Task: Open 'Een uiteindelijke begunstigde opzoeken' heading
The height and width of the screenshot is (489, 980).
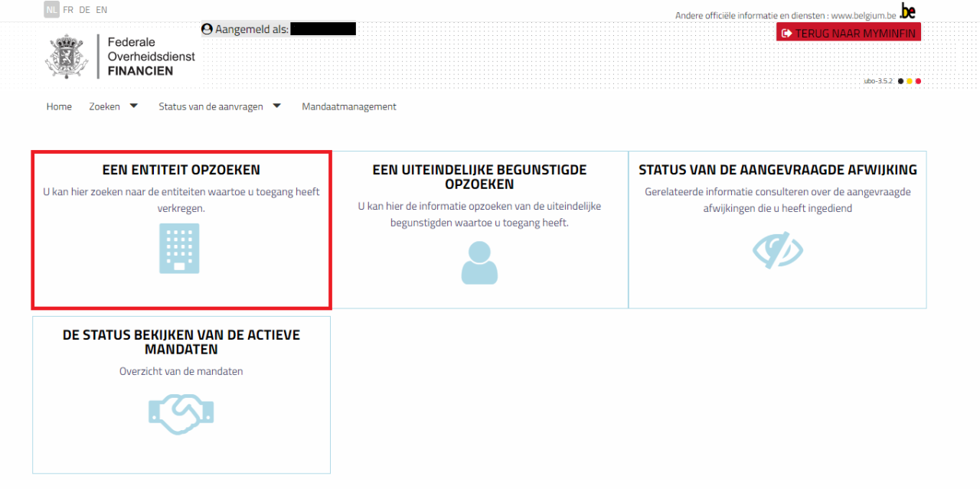Action: click(x=480, y=177)
